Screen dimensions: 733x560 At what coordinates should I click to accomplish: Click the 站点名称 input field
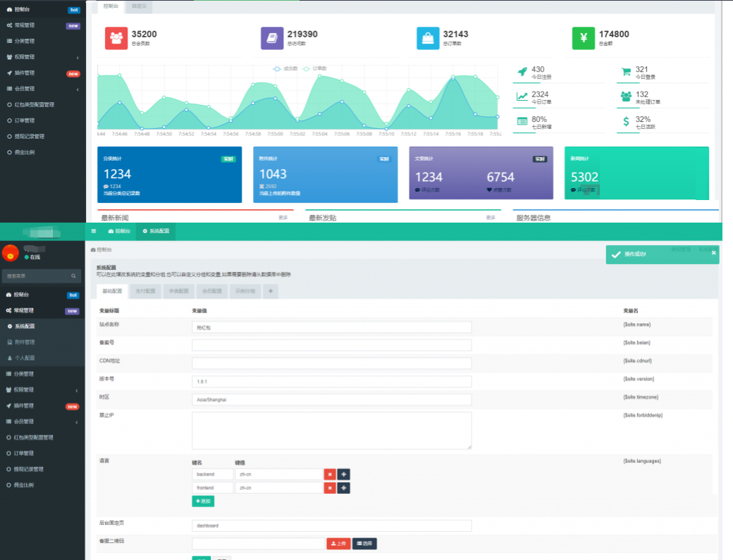(331, 328)
